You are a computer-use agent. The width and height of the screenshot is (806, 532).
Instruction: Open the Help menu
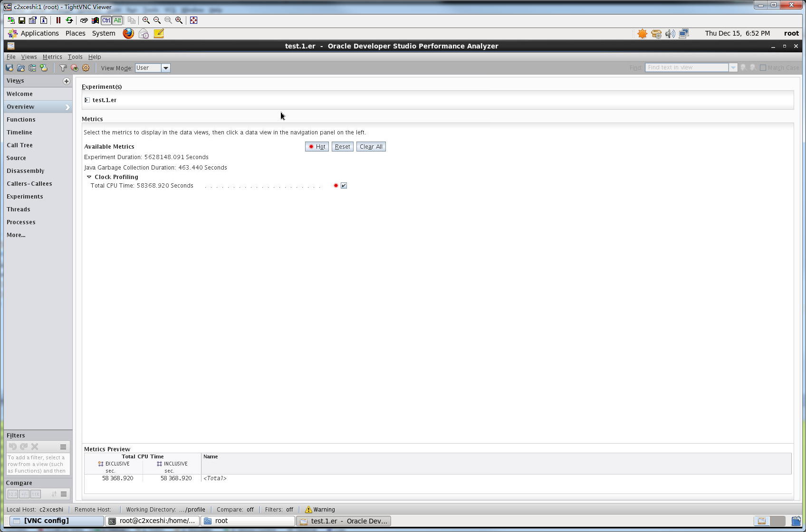[x=95, y=57]
